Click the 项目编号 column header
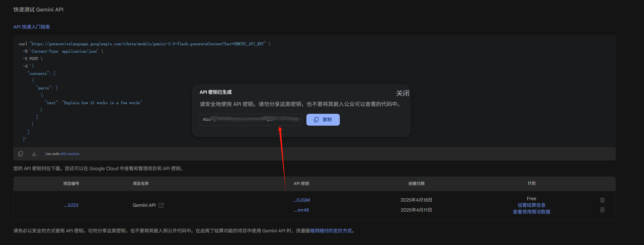 71,184
